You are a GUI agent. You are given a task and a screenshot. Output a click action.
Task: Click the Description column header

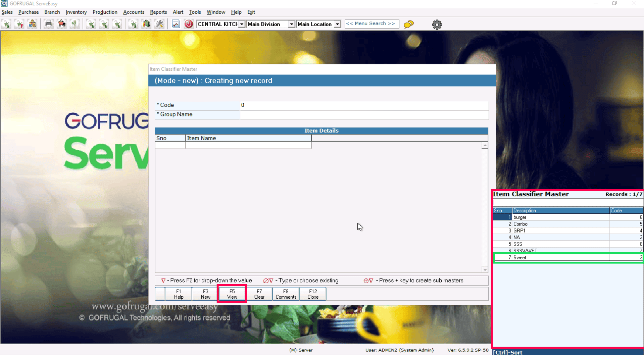[561, 211]
